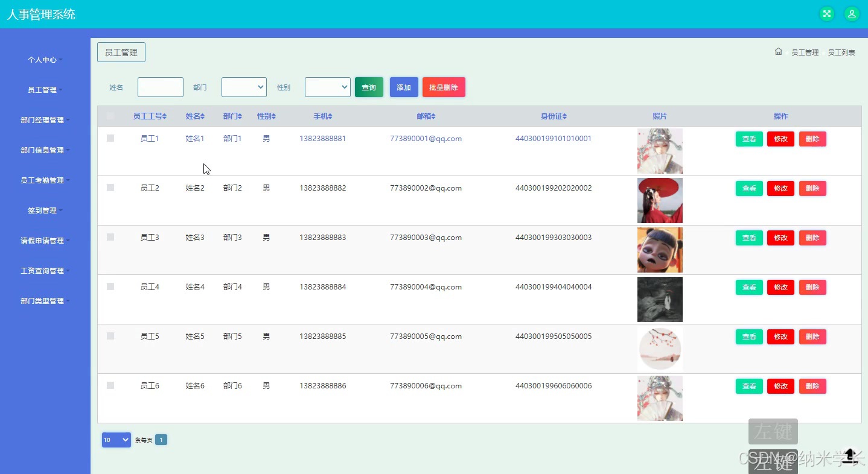Sort by 部门 column header
Viewport: 868px width, 474px height.
click(x=232, y=116)
